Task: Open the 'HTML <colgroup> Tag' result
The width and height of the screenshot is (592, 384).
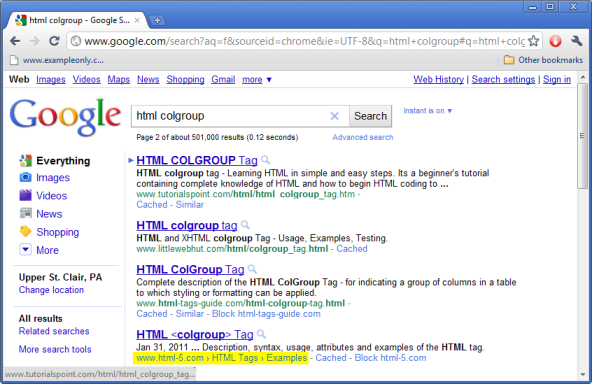Action: pyautogui.click(x=194, y=335)
